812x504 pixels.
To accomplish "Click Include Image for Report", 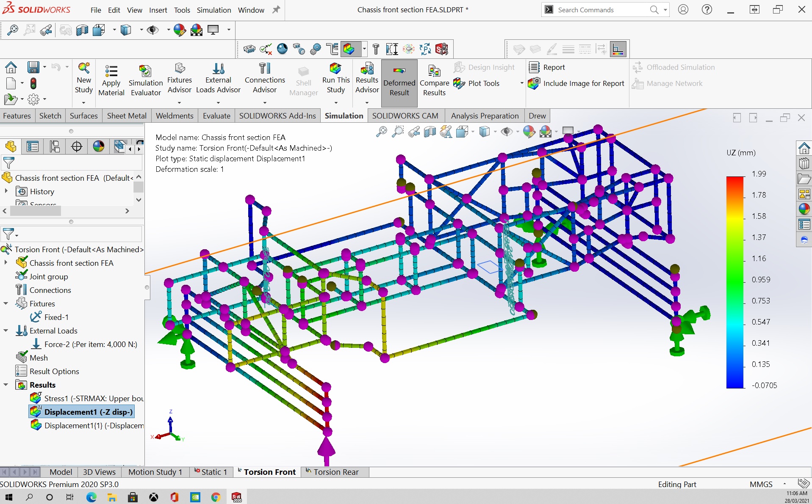I will tap(576, 83).
